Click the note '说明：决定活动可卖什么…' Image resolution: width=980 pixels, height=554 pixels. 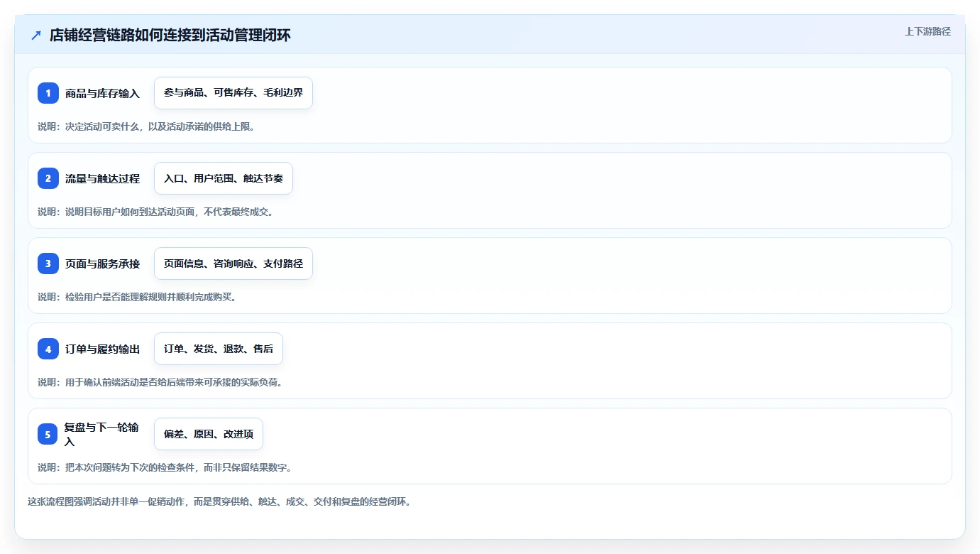[x=146, y=126]
